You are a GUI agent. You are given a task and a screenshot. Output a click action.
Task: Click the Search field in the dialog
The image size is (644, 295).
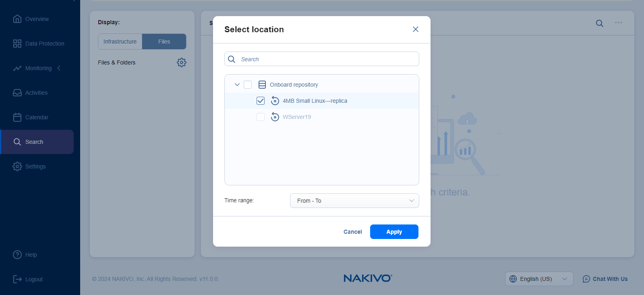(x=326, y=59)
